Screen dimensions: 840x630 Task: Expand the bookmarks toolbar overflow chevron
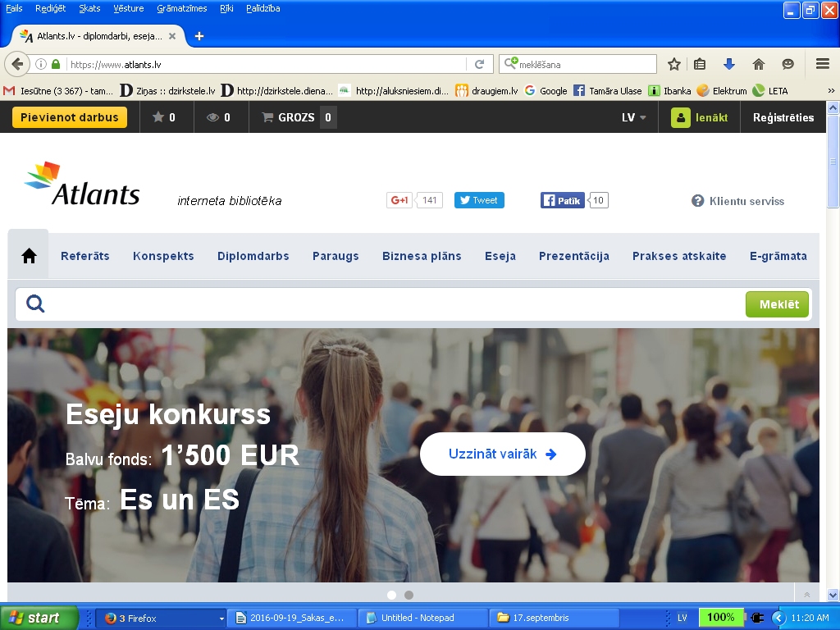click(830, 91)
